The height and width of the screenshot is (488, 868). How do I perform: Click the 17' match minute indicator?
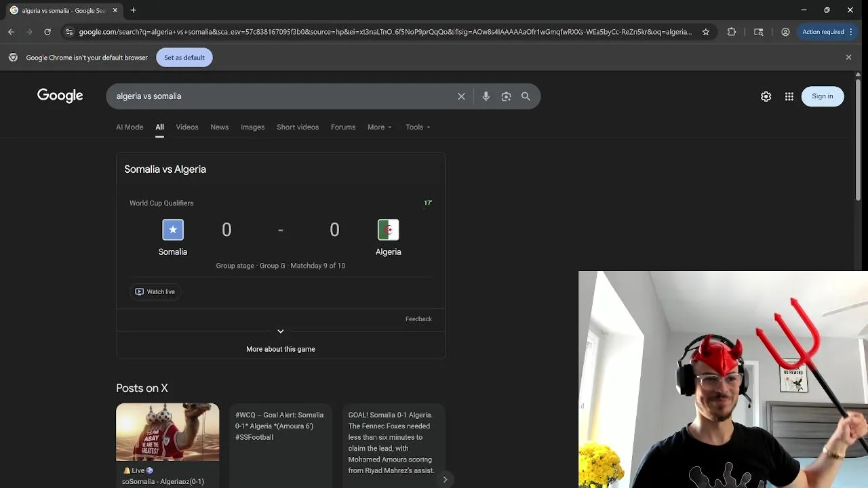point(428,203)
